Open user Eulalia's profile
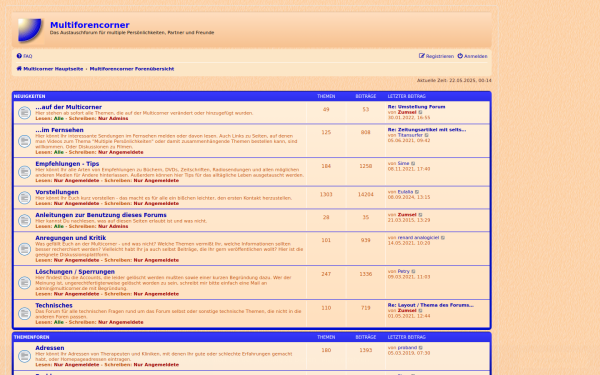 pos(405,192)
